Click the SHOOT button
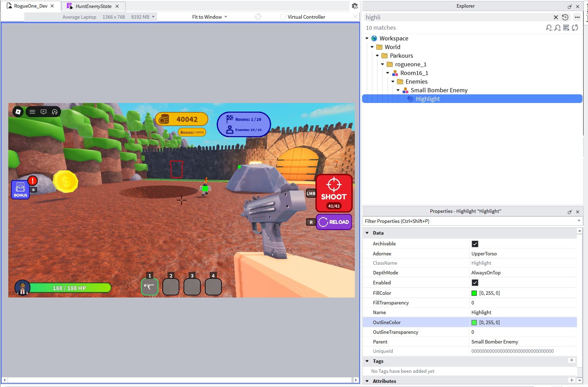Screen dimensions: 588x387 click(x=334, y=193)
